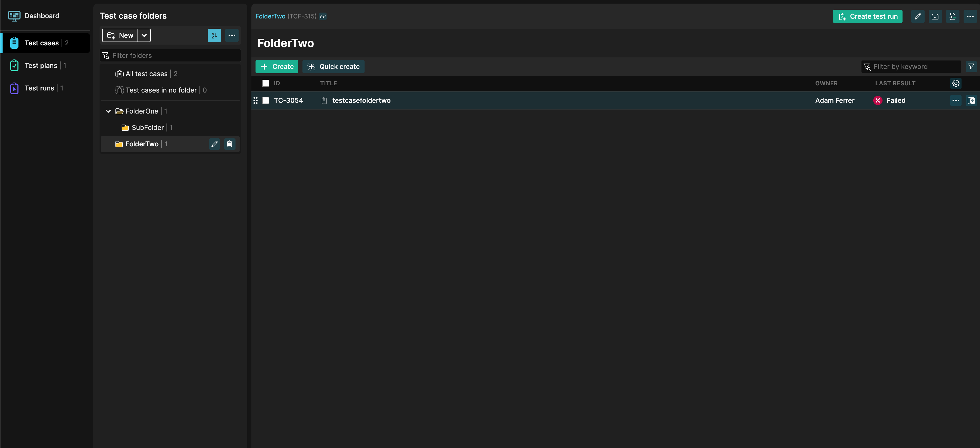Click the ID column header
Image resolution: width=980 pixels, height=448 pixels.
(277, 83)
